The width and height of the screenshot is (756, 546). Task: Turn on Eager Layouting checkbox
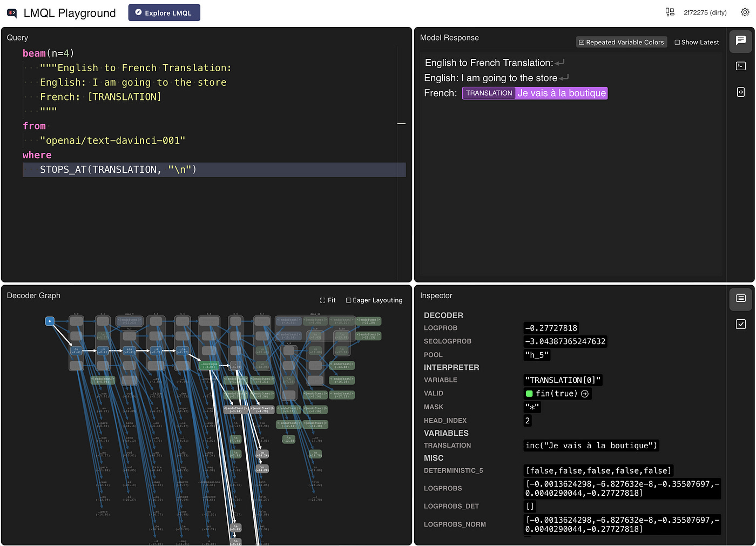tap(349, 300)
